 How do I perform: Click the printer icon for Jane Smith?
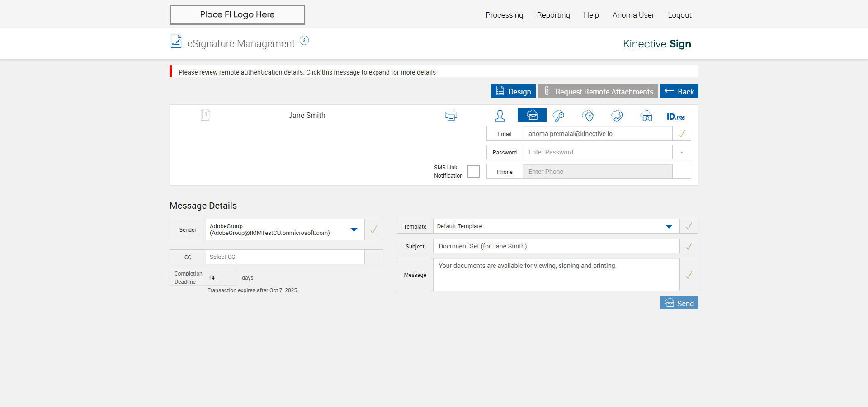tap(451, 115)
